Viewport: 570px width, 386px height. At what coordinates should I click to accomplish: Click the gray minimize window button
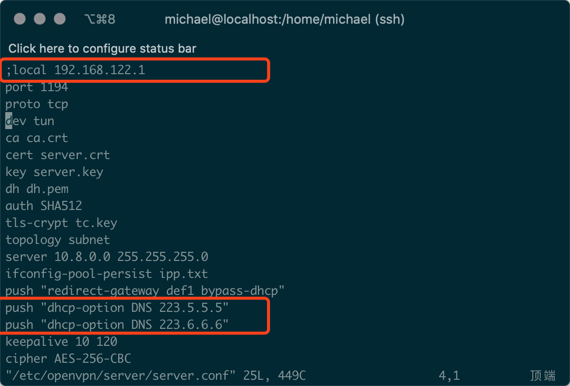coord(40,19)
